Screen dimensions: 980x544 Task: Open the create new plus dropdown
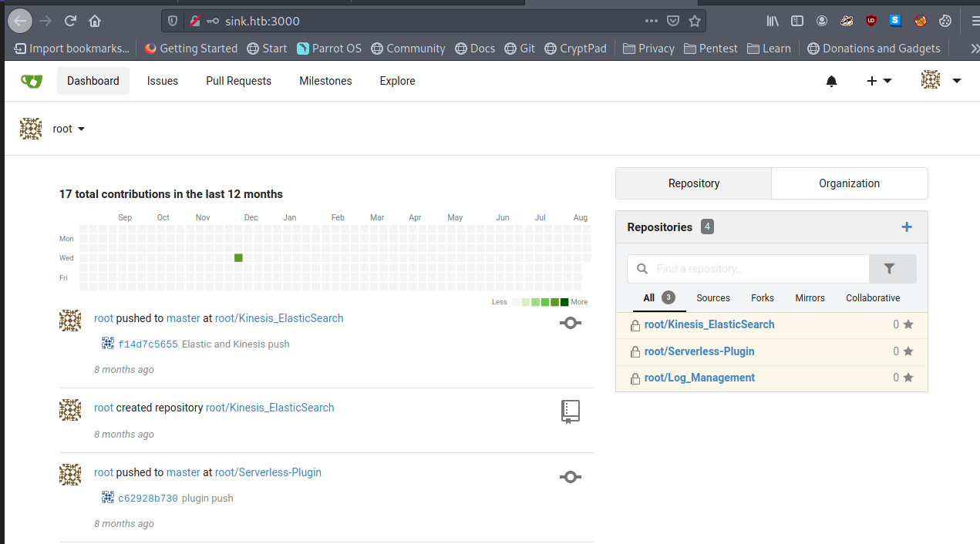click(x=878, y=81)
